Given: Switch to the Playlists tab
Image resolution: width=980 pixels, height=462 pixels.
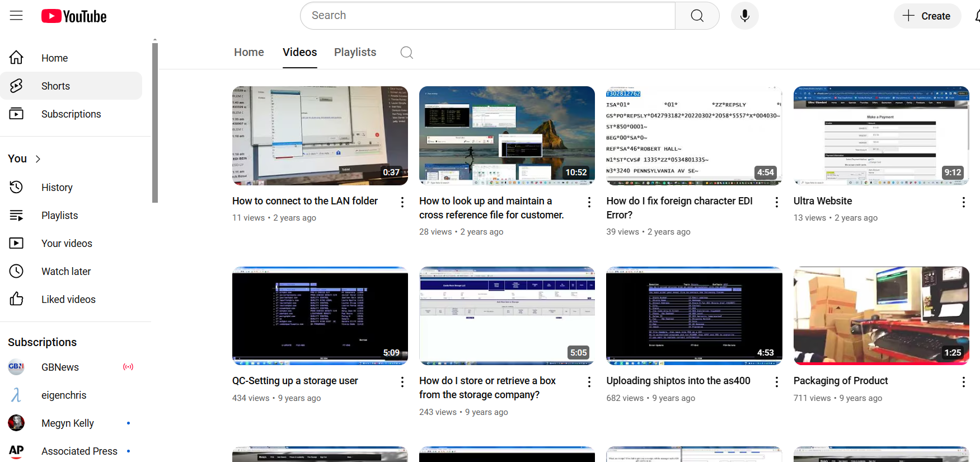Looking at the screenshot, I should click(355, 53).
